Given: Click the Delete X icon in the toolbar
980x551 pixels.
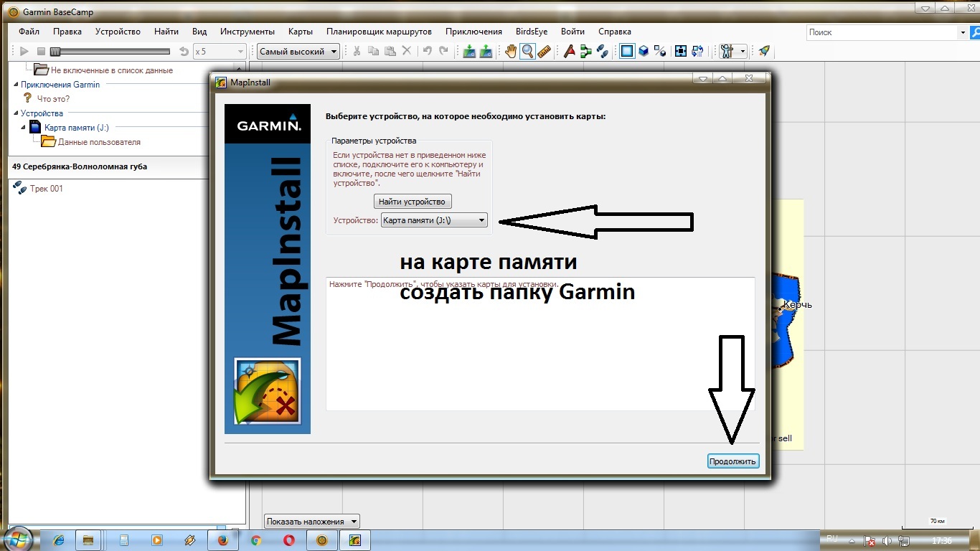Looking at the screenshot, I should [x=406, y=52].
